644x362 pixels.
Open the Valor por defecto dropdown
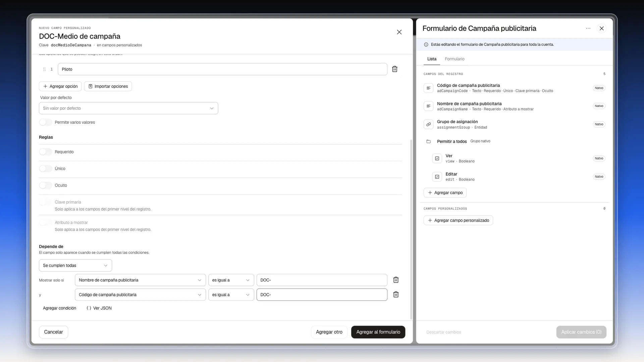point(128,108)
